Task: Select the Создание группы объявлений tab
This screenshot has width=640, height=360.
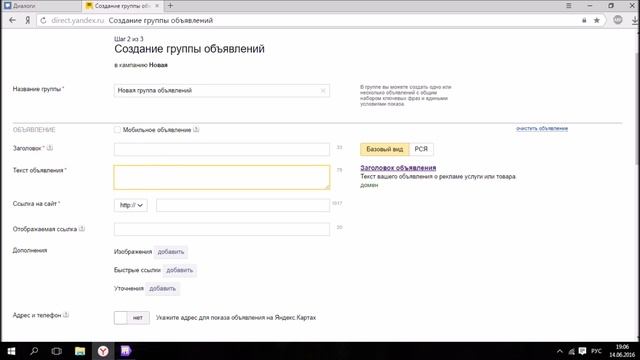Action: [x=122, y=6]
